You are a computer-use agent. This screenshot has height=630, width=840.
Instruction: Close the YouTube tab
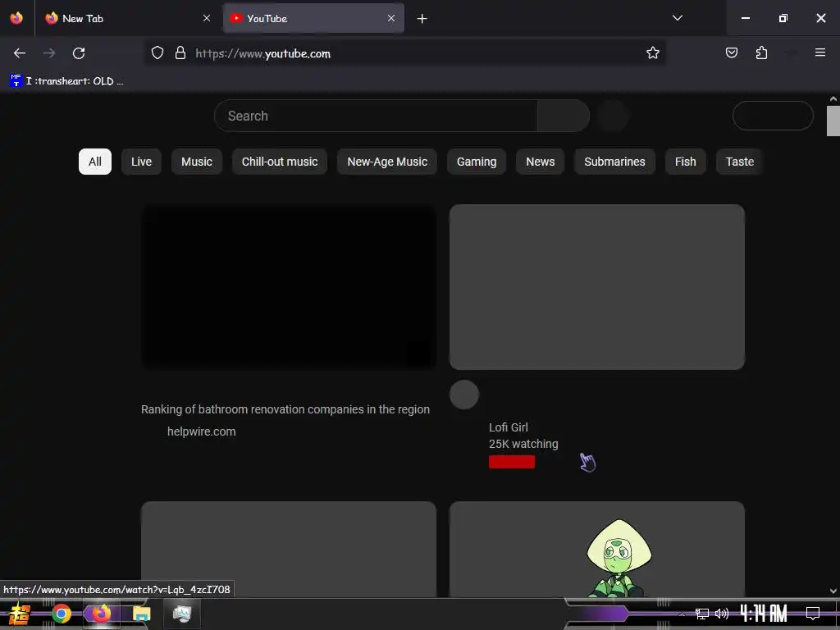click(391, 18)
